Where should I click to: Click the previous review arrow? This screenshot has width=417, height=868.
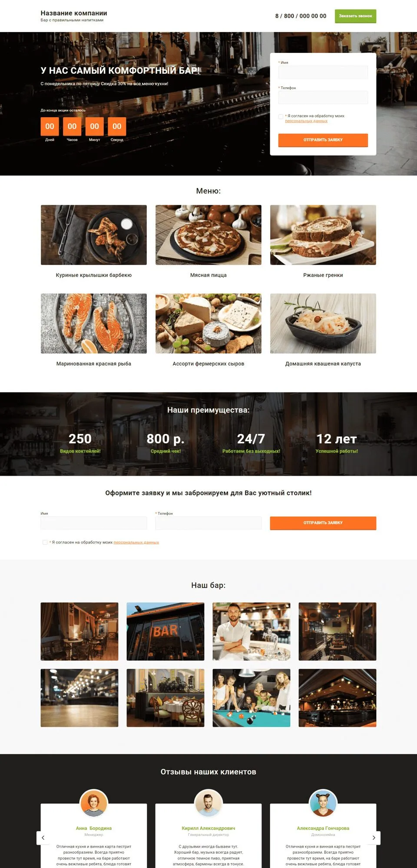tap(43, 838)
